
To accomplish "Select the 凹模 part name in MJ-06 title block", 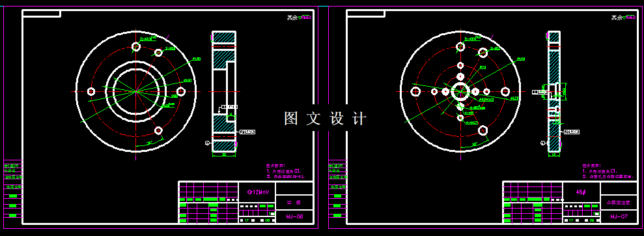I will click(x=294, y=202).
